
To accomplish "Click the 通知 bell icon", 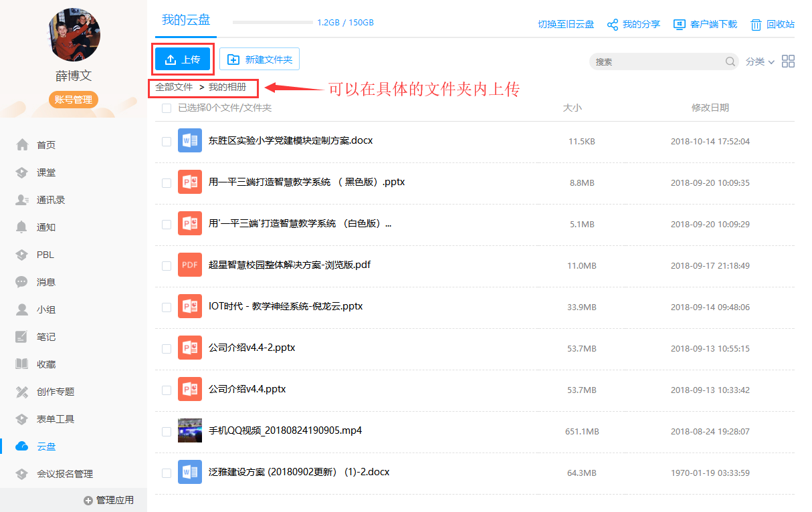I will (22, 227).
